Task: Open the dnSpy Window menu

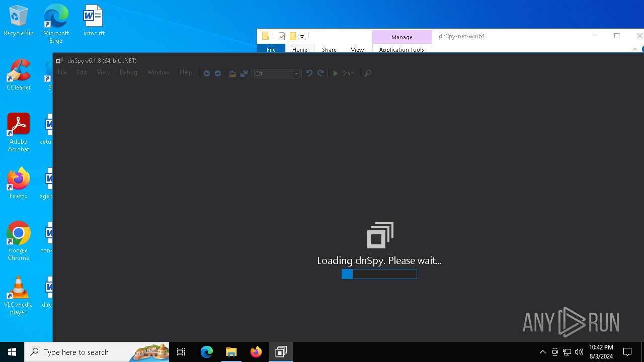Action: (x=158, y=72)
